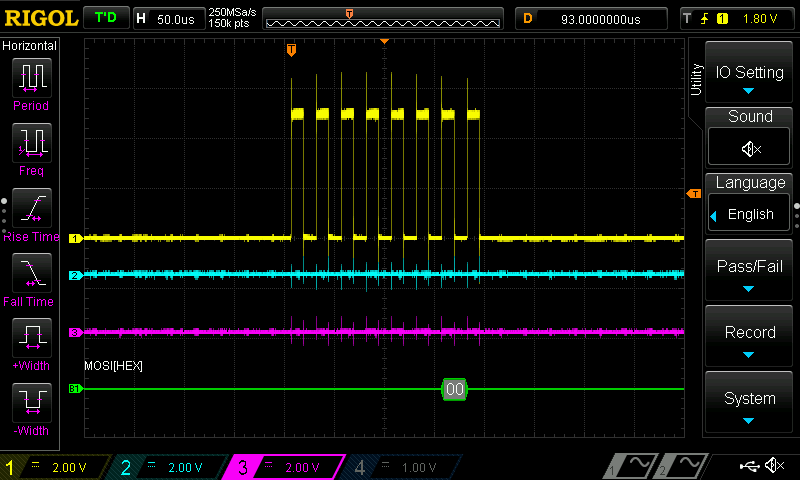The height and width of the screenshot is (480, 800).
Task: Toggle channel 1 at 2.00 V
Action: [55, 467]
